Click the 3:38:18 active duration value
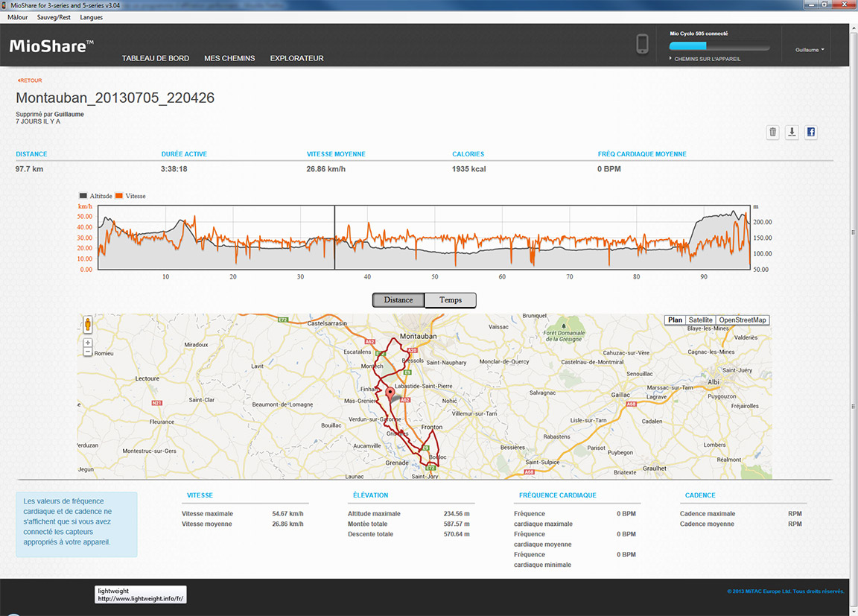 [x=174, y=169]
